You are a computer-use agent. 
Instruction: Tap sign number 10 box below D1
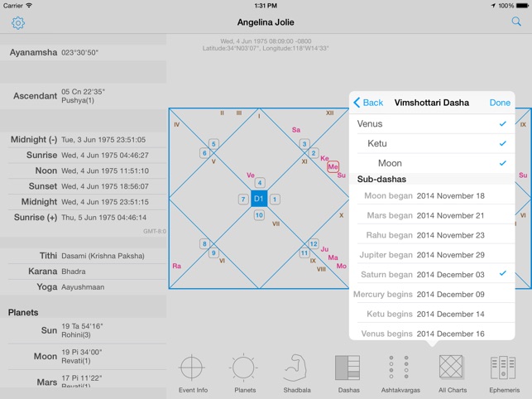(259, 215)
